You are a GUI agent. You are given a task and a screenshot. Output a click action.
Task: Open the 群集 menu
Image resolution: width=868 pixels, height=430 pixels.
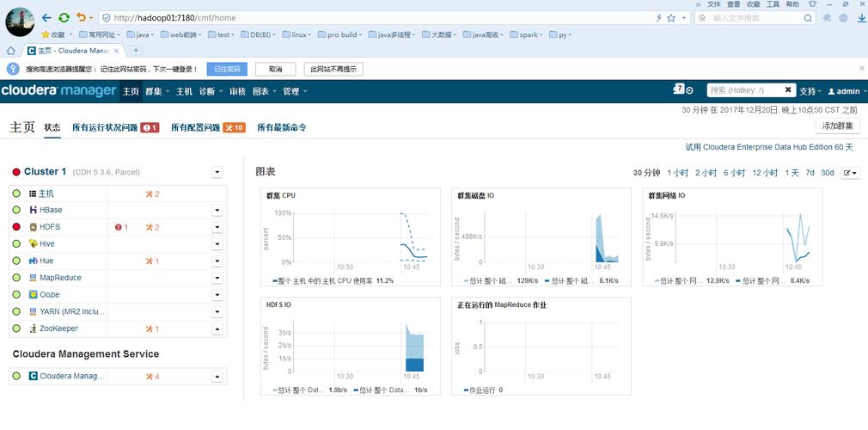[157, 91]
